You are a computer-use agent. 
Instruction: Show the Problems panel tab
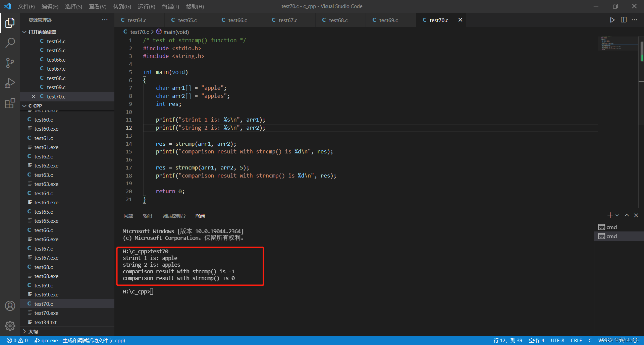tap(128, 216)
